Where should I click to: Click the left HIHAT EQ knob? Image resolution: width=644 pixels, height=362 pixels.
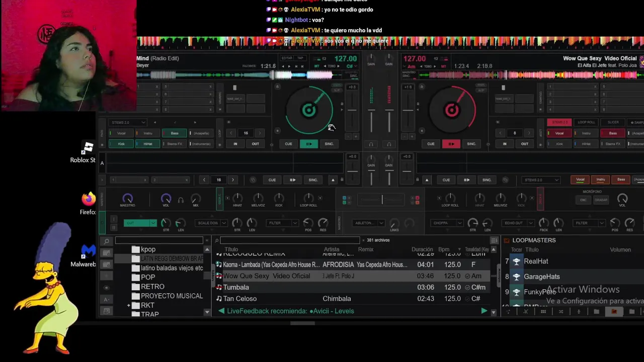[237, 198]
